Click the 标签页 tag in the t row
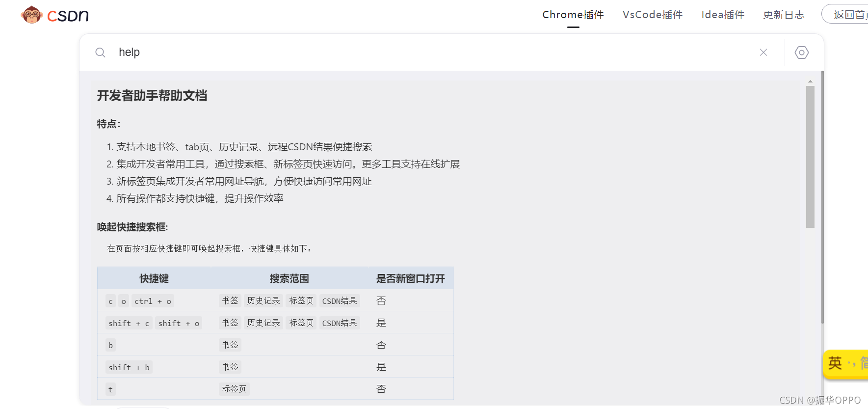Image resolution: width=868 pixels, height=409 pixels. point(234,389)
